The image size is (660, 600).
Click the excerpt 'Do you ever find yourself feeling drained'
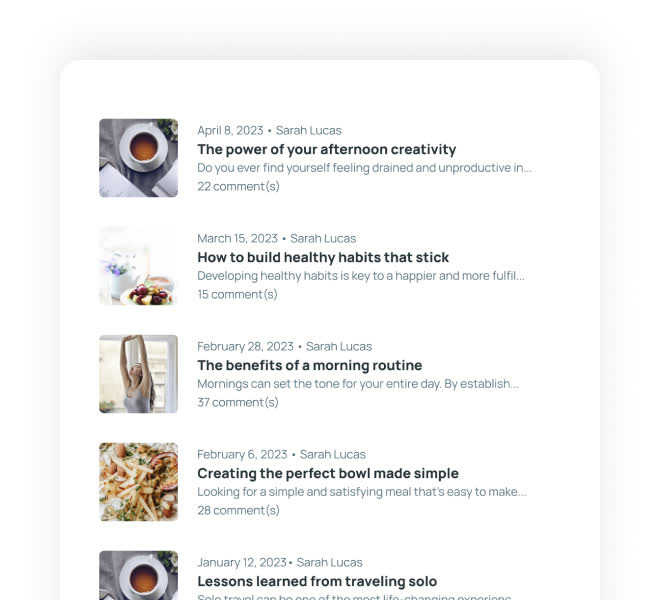click(365, 168)
